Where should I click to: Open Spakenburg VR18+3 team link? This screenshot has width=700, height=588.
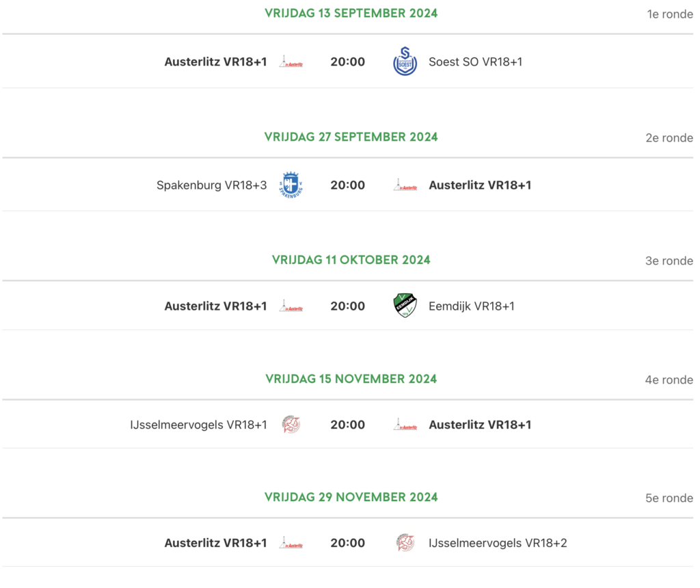click(211, 185)
